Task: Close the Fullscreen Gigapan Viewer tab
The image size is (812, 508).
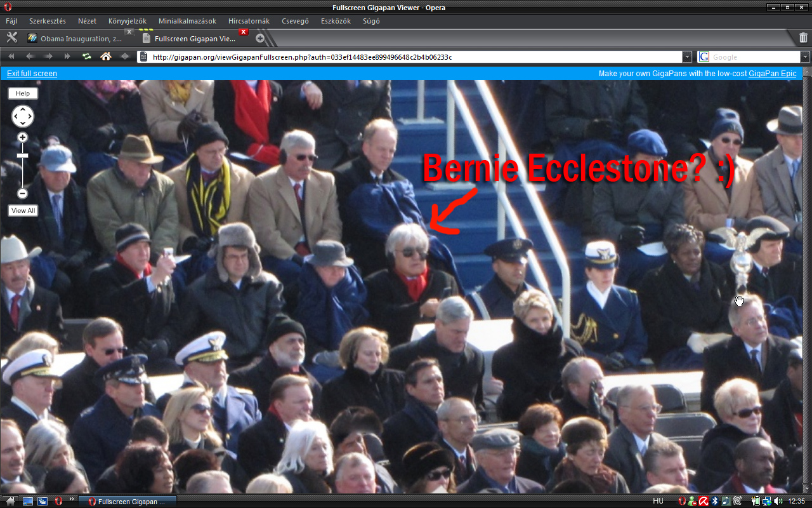Action: [x=243, y=32]
